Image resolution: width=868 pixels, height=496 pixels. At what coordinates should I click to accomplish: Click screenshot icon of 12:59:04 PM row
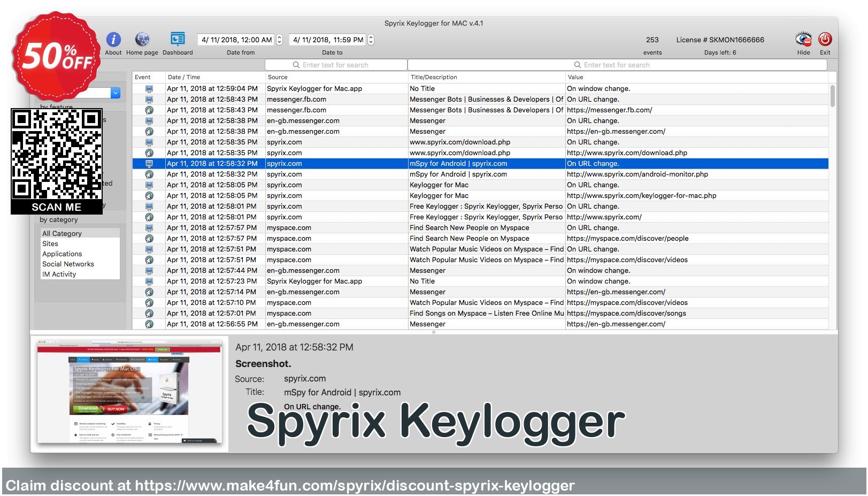[x=149, y=89]
